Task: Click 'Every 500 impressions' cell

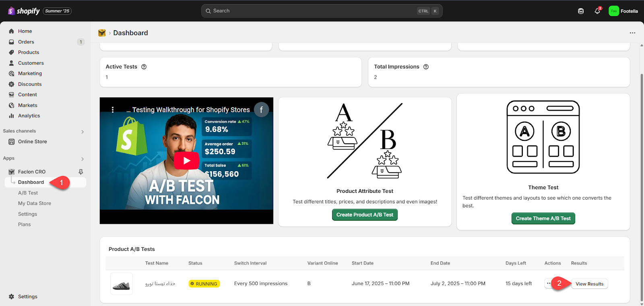Action: [x=261, y=283]
